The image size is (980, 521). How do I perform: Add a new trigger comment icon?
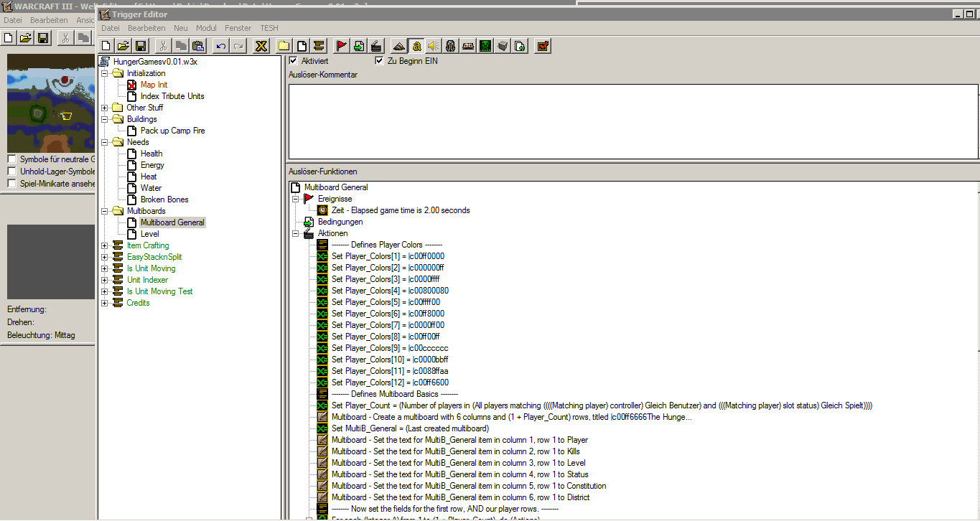[319, 46]
